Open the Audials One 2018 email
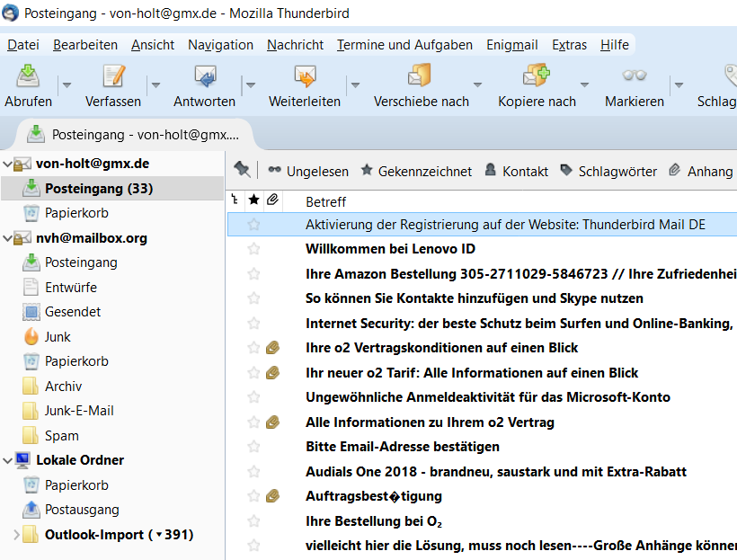 click(x=495, y=471)
